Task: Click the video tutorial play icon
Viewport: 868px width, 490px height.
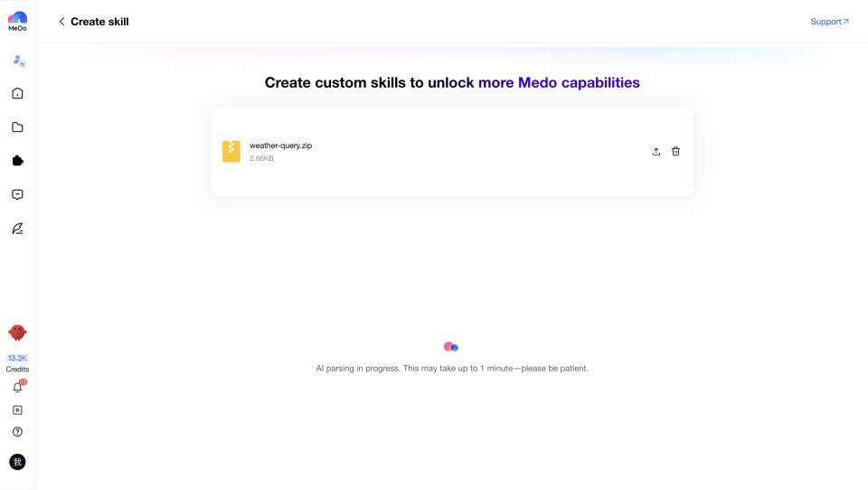Action: (18, 410)
